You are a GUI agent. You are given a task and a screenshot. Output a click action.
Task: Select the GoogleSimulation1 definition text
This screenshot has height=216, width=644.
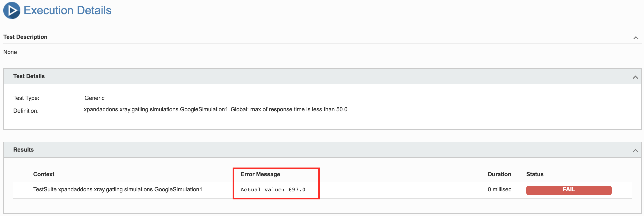click(x=215, y=109)
